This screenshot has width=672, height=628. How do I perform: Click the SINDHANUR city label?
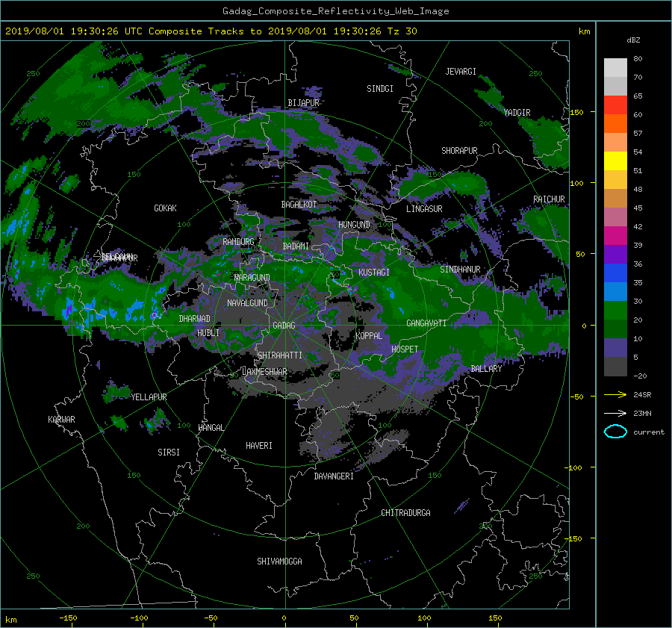pyautogui.click(x=460, y=270)
